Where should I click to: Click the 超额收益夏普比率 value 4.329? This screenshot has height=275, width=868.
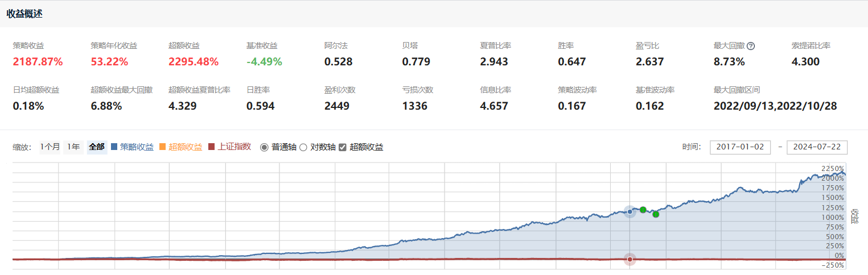coord(182,106)
